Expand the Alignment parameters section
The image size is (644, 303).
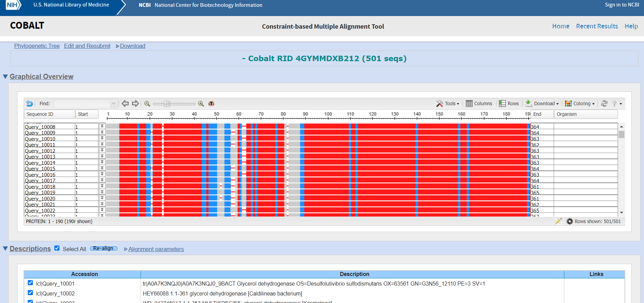point(154,249)
